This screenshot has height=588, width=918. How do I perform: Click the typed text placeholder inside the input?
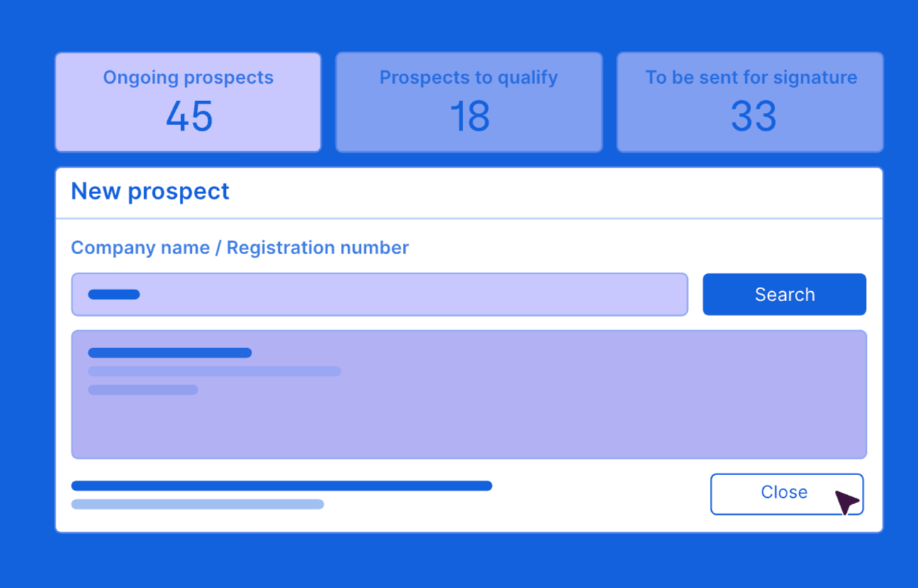tap(114, 294)
